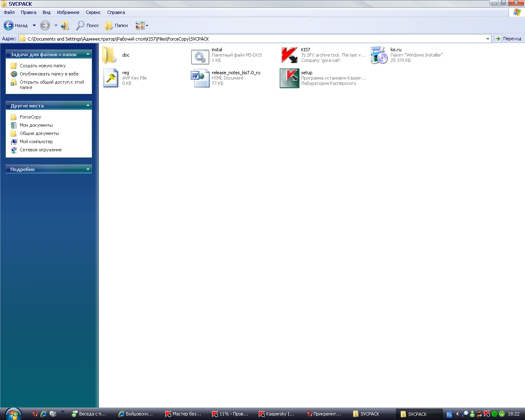
Task: Open the doc folder icon
Action: [110, 55]
